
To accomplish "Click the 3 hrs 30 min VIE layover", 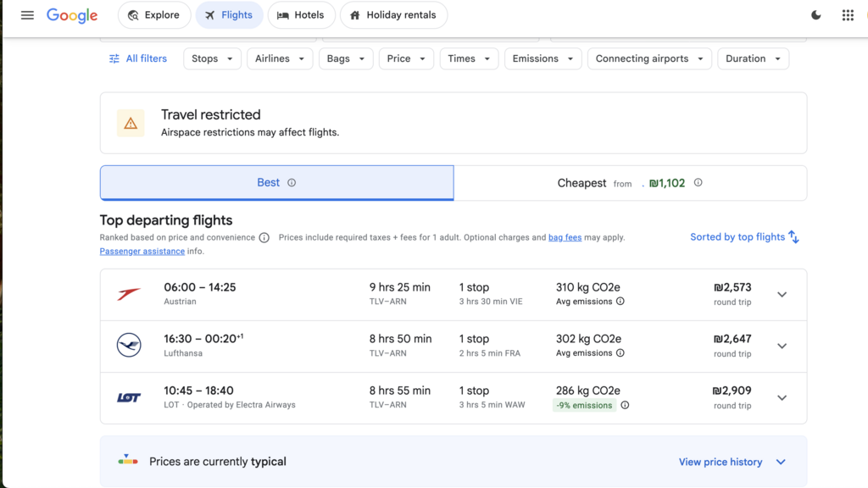I will coord(491,302).
